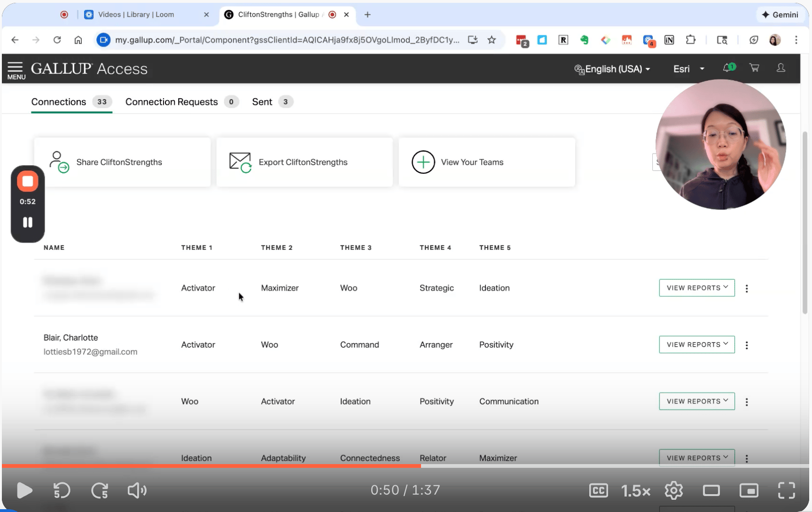812x512 pixels.
Task: Open browser extensions puzzle icon
Action: click(x=690, y=40)
